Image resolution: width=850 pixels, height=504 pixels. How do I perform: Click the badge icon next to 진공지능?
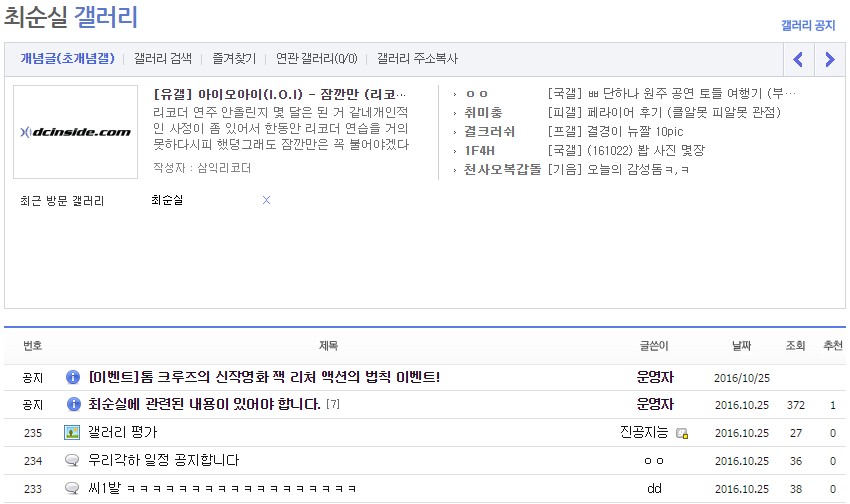[682, 434]
